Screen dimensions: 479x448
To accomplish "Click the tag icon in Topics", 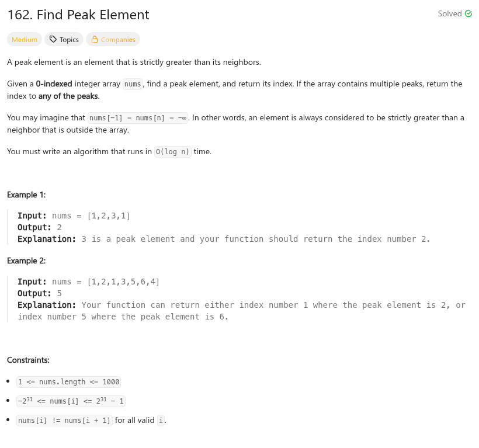I will click(53, 39).
